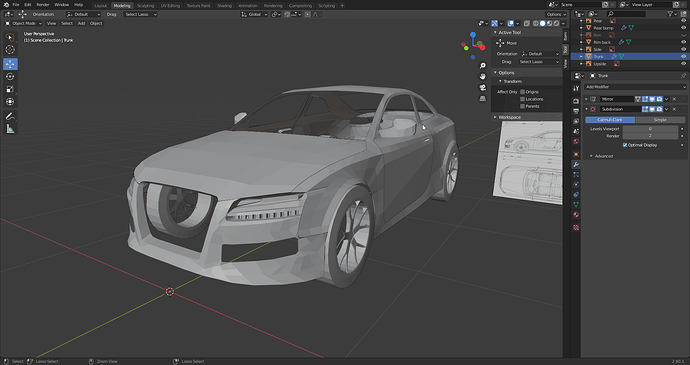Image resolution: width=690 pixels, height=365 pixels.
Task: Toggle X-Ray mode in viewport header
Action: click(x=526, y=23)
